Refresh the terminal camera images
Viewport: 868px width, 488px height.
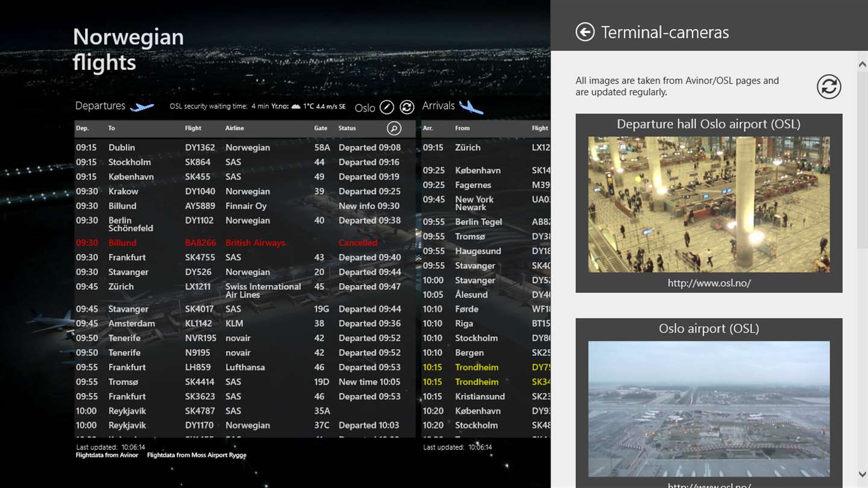(829, 87)
